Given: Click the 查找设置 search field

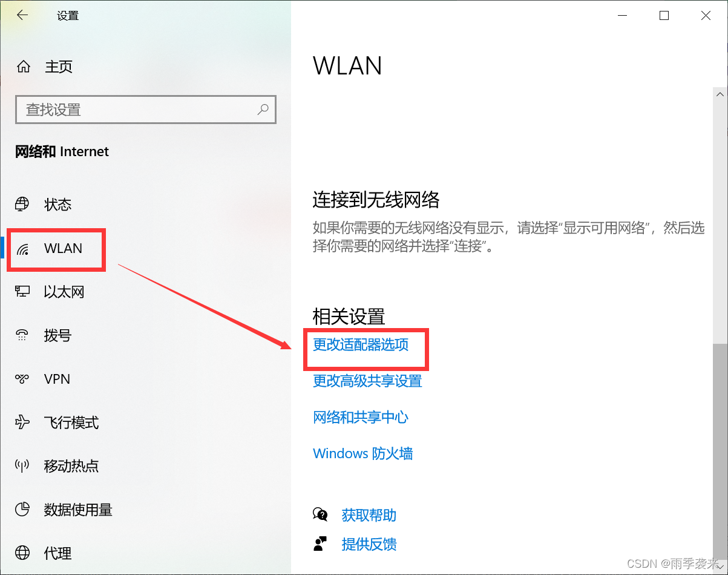Looking at the screenshot, I should pyautogui.click(x=146, y=110).
